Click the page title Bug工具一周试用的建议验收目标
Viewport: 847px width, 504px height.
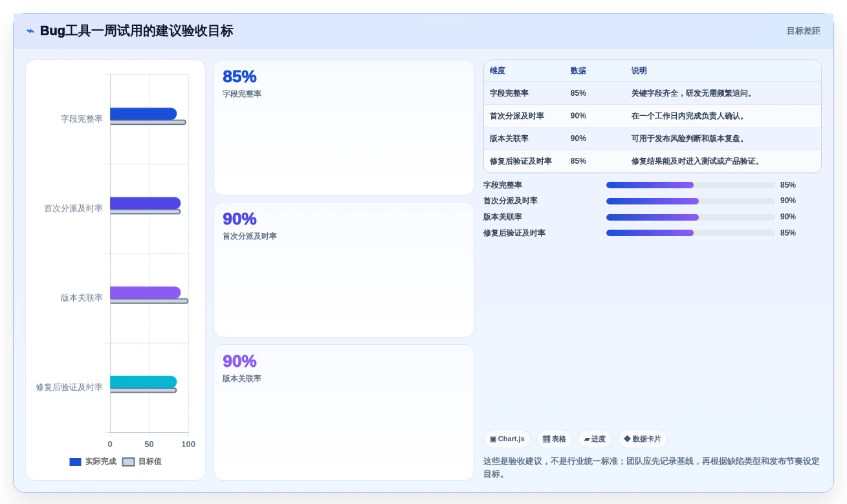click(137, 31)
